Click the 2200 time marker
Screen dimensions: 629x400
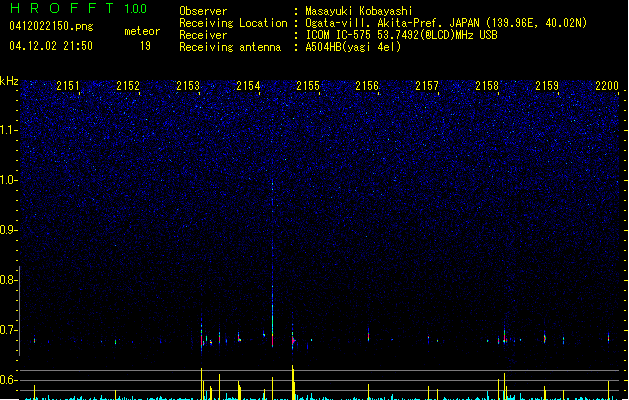click(607, 86)
